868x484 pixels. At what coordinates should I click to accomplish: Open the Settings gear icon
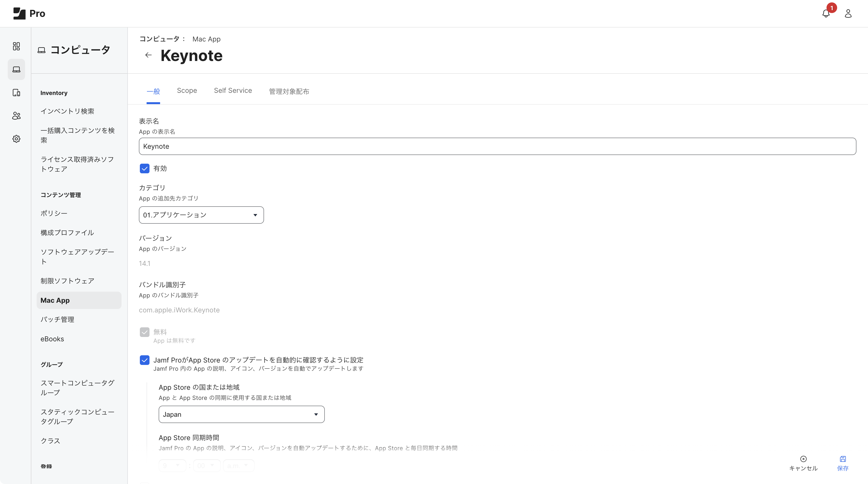click(x=16, y=139)
